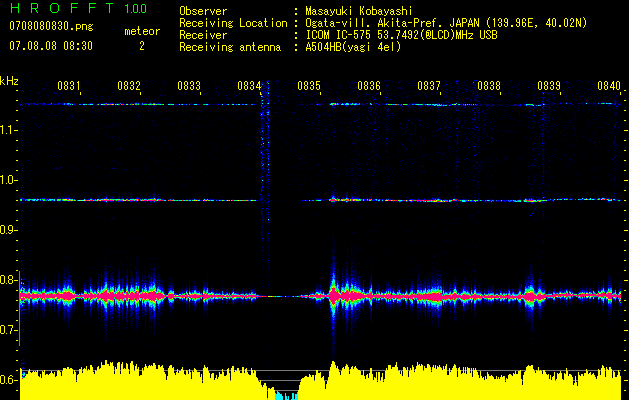The width and height of the screenshot is (629, 400).
Task: Select the 0833 time label
Action: click(189, 86)
